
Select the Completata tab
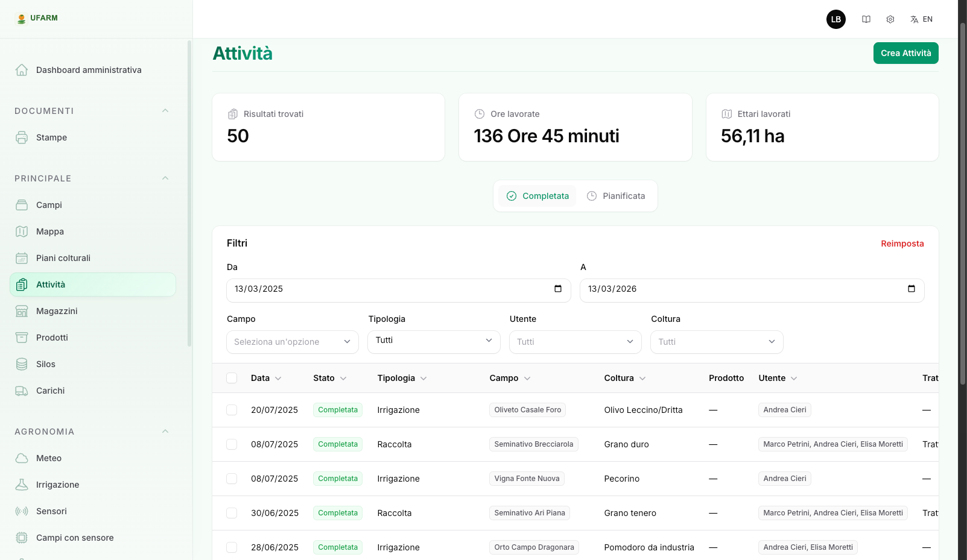(x=537, y=196)
